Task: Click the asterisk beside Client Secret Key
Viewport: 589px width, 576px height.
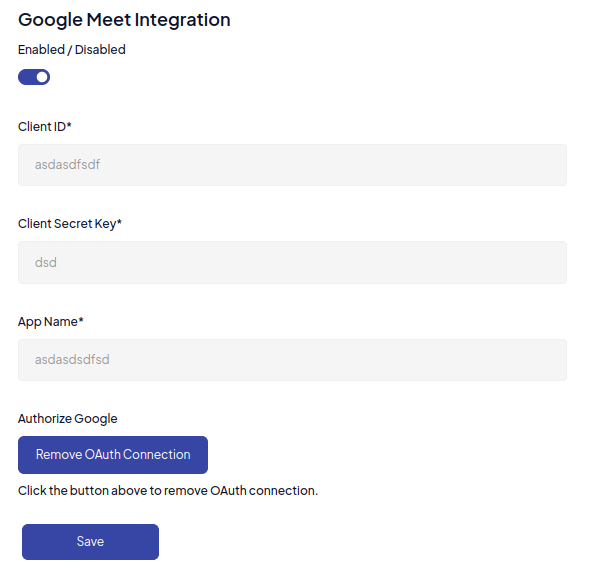Action: [x=119, y=221]
